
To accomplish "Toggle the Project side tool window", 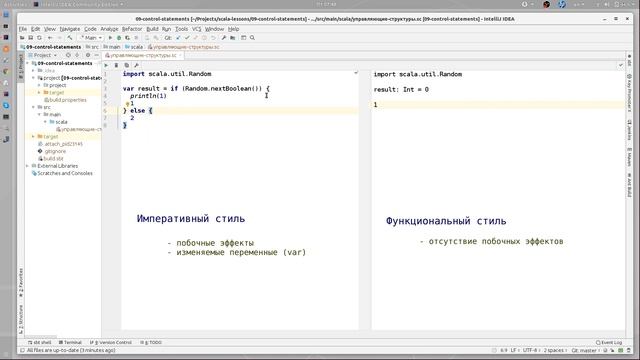I will coord(21,66).
